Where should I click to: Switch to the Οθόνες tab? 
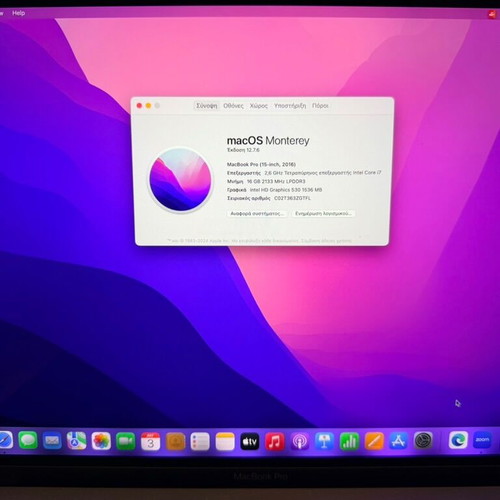click(x=233, y=106)
